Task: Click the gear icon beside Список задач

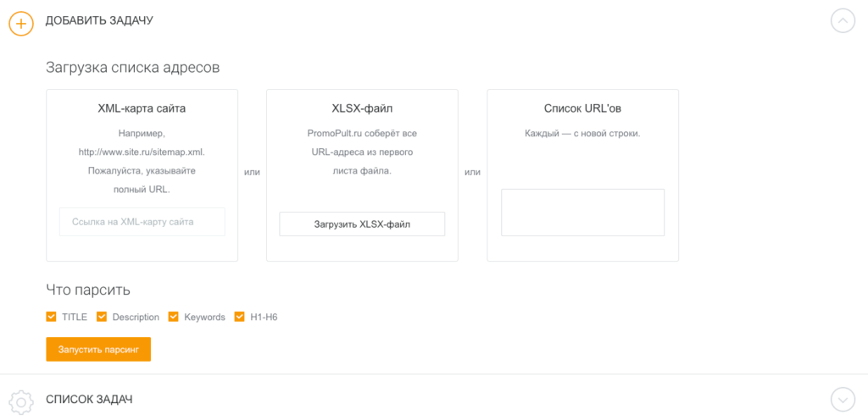Action: tap(21, 401)
